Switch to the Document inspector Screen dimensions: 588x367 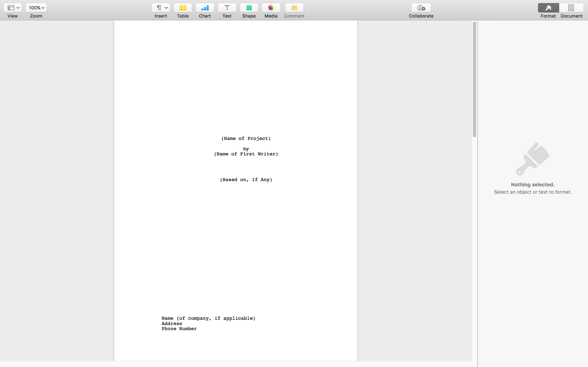click(x=571, y=8)
